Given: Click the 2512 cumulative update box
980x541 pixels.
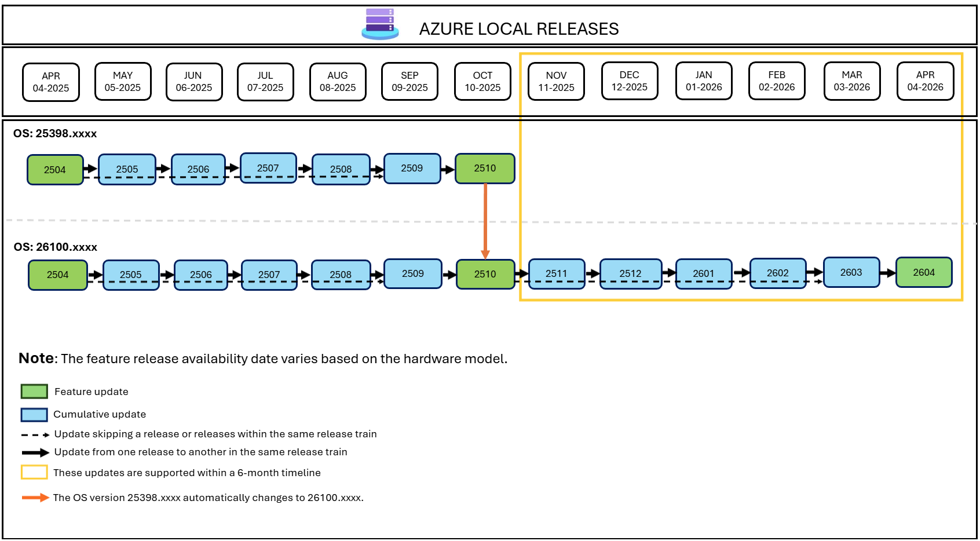Looking at the screenshot, I should coord(631,273).
